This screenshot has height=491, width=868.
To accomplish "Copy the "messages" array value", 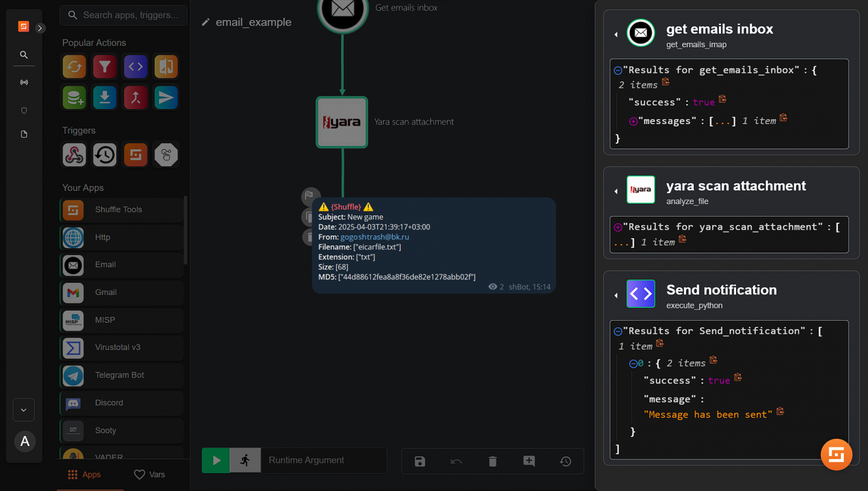I will click(x=783, y=118).
